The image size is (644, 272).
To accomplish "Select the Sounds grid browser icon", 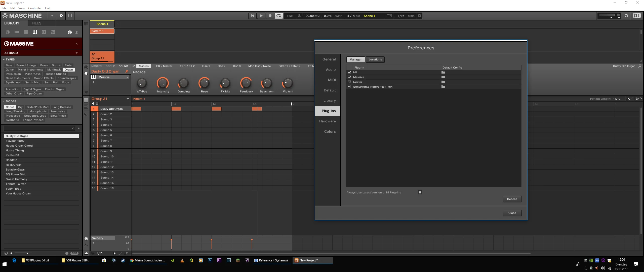I will click(26, 32).
